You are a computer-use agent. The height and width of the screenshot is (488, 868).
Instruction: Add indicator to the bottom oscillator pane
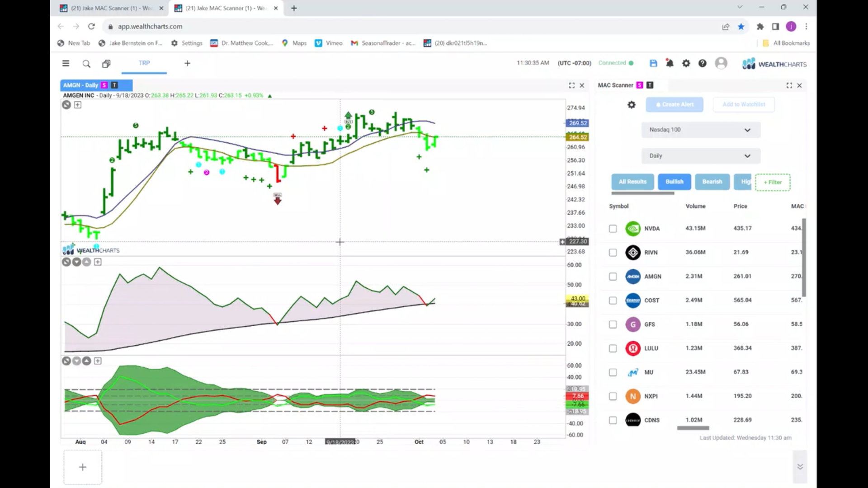98,361
